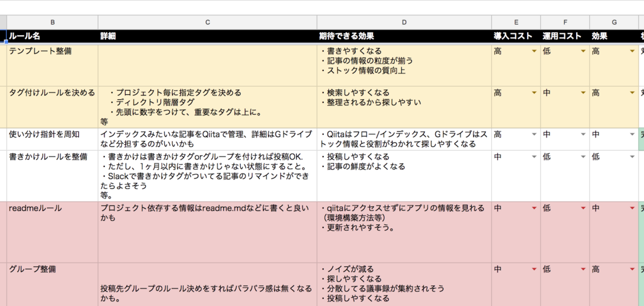This screenshot has height=306, width=644.
Task: Open 効果 dropdown in グループ整備 row
Action: click(633, 270)
